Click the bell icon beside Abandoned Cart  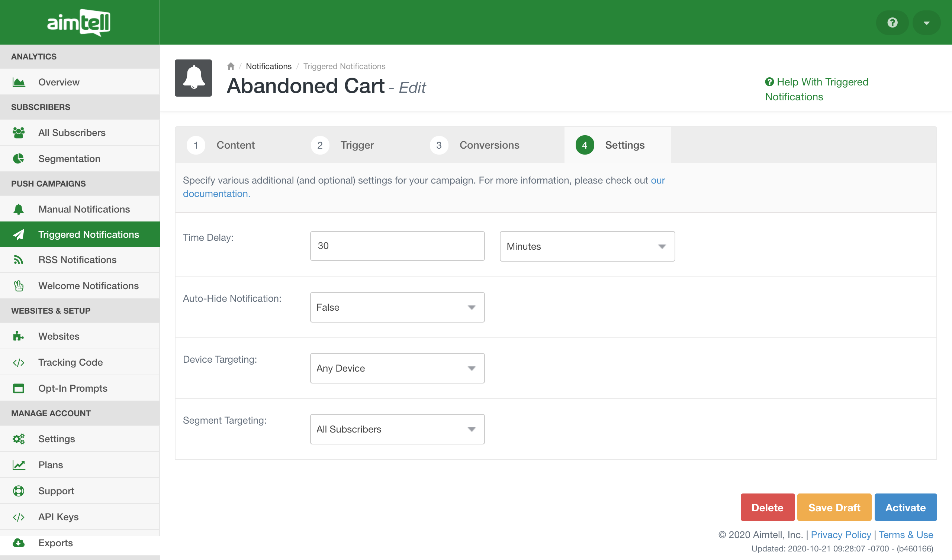point(193,78)
